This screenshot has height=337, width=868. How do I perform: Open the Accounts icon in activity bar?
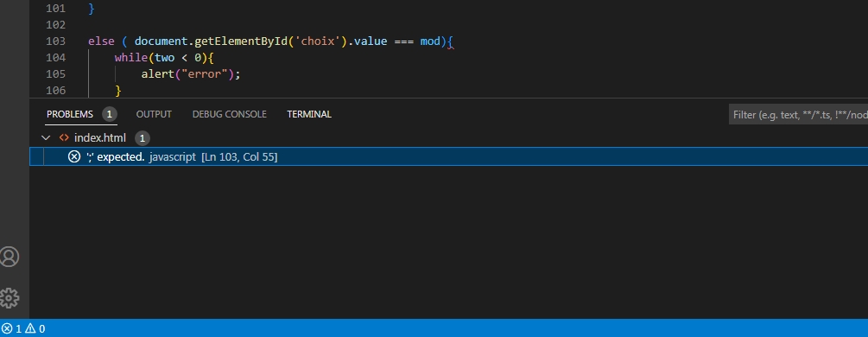10,257
